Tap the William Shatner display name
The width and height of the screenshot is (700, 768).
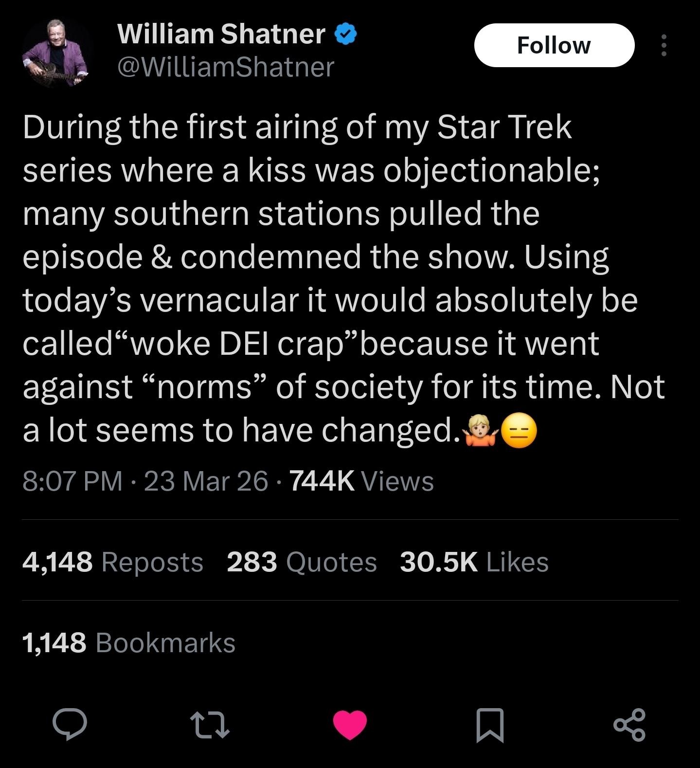click(221, 34)
